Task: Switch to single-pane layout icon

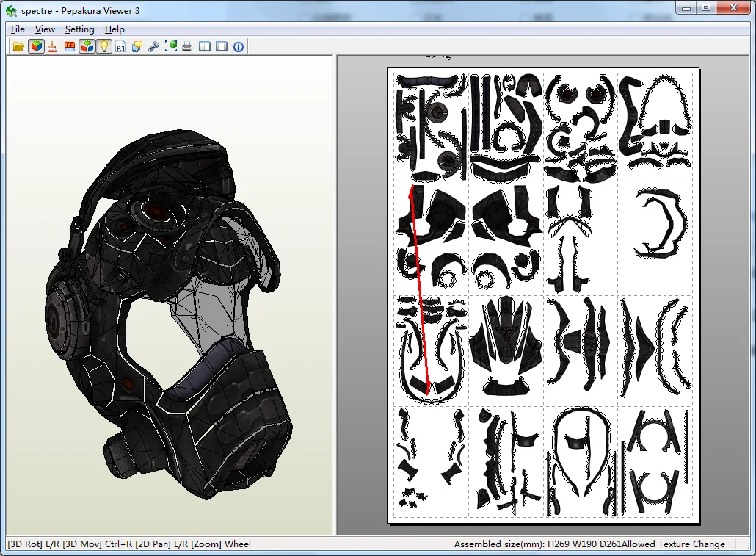Action: tap(222, 47)
